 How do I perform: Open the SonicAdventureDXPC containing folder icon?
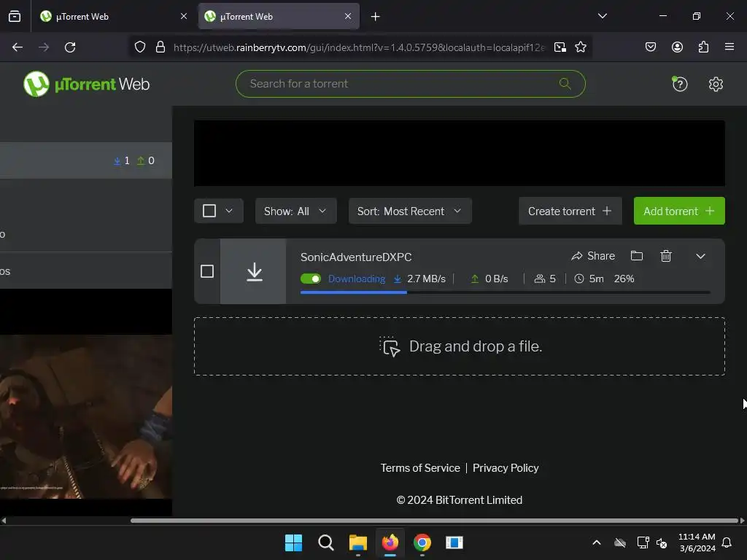pos(636,256)
